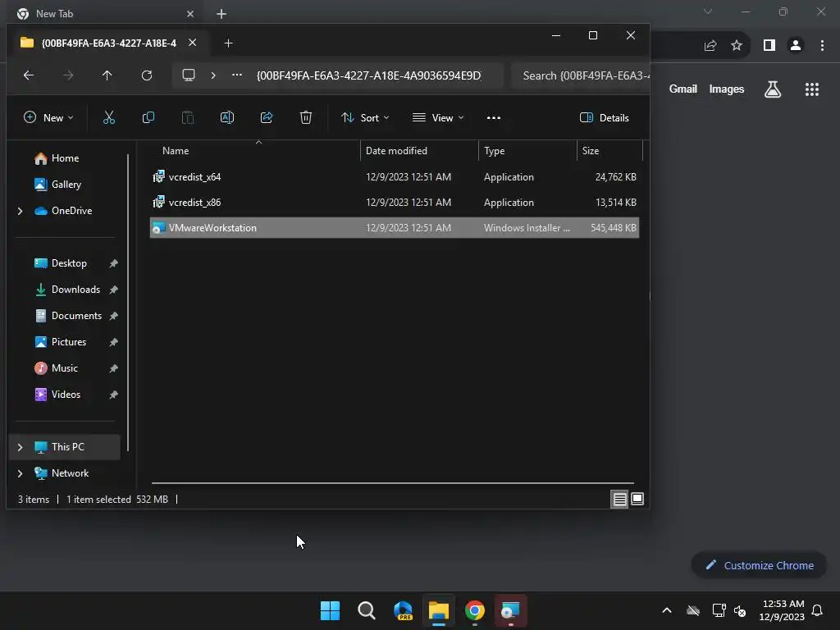This screenshot has width=840, height=630.
Task: Go back with the Explorer back arrow
Action: pyautogui.click(x=29, y=75)
